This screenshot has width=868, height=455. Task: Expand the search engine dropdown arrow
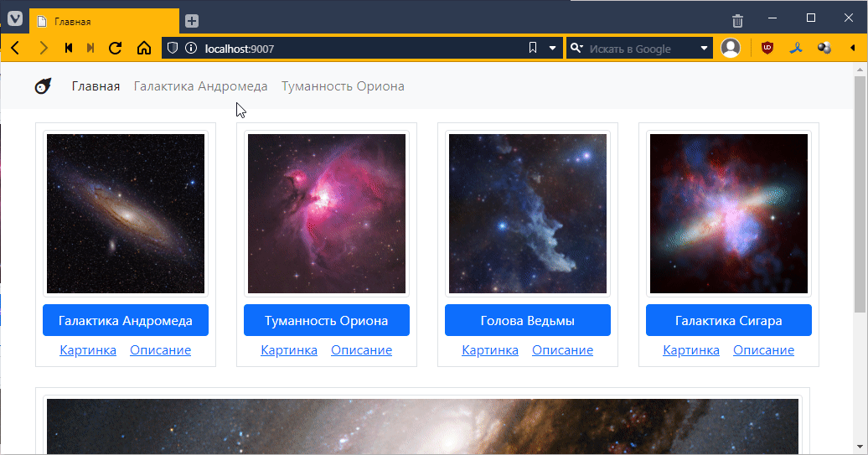click(x=704, y=49)
